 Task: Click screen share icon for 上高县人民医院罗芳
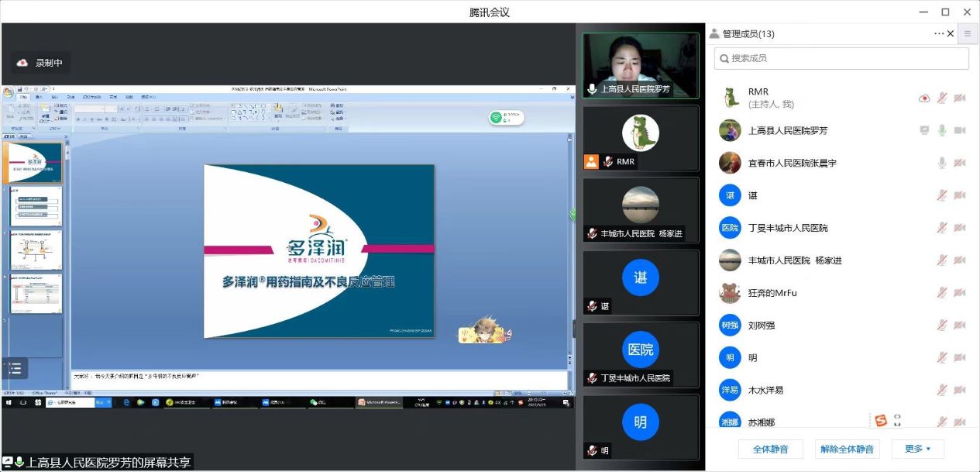tap(924, 130)
